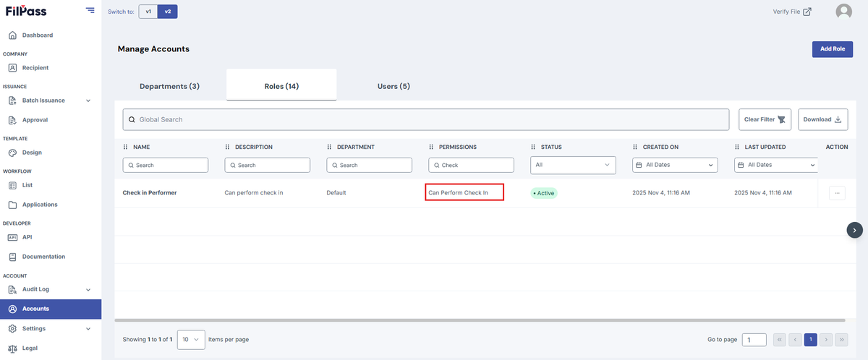Click the Accounts user icon
The image size is (868, 360).
12,309
